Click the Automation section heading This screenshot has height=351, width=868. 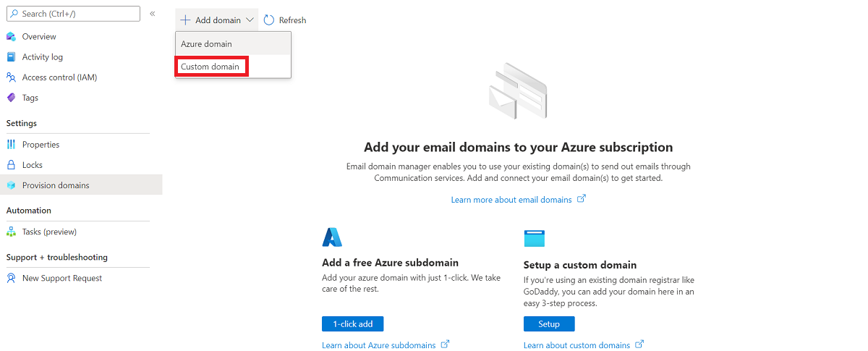click(x=29, y=210)
